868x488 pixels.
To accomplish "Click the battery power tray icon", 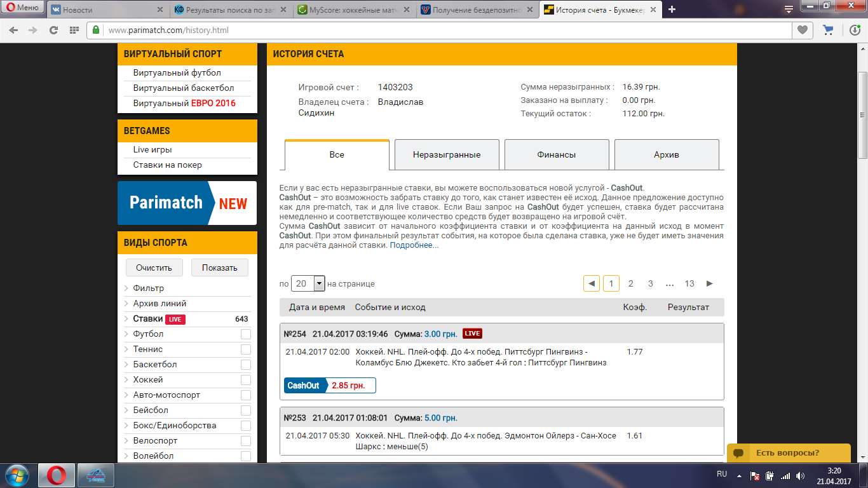I will (770, 475).
